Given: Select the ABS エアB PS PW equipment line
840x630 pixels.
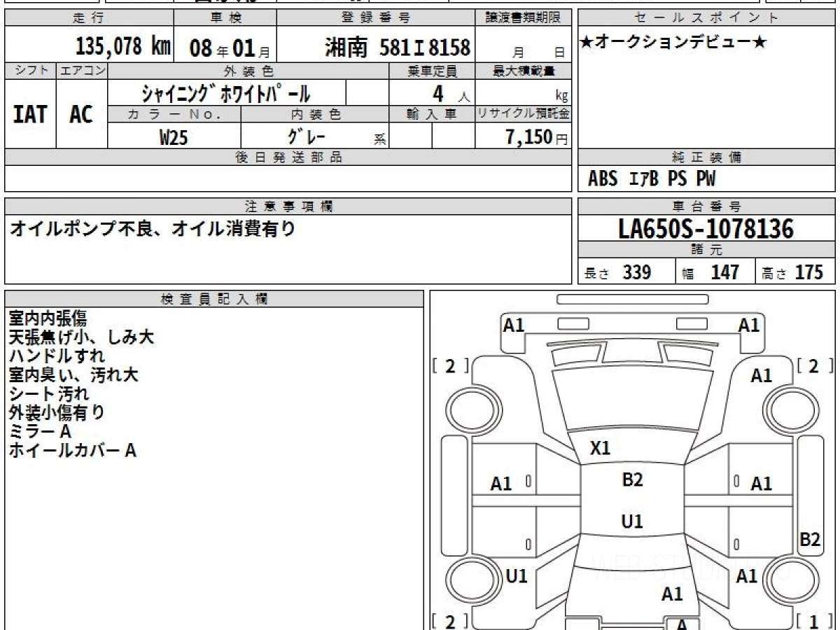Looking at the screenshot, I should 652,179.
